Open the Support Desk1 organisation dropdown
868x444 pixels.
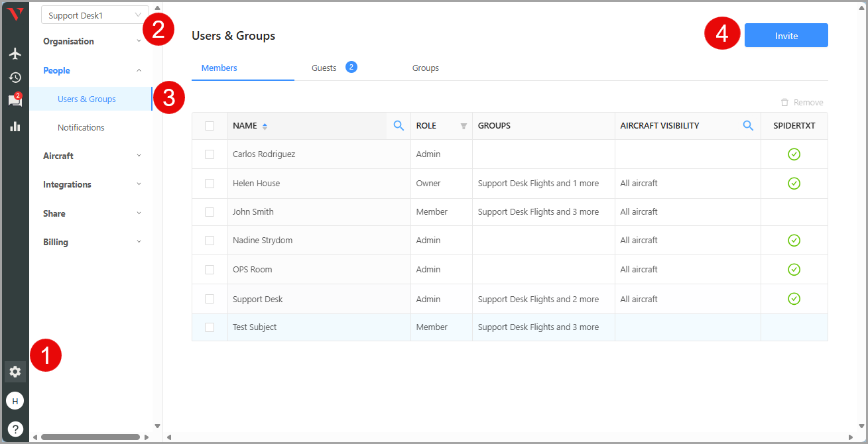95,15
